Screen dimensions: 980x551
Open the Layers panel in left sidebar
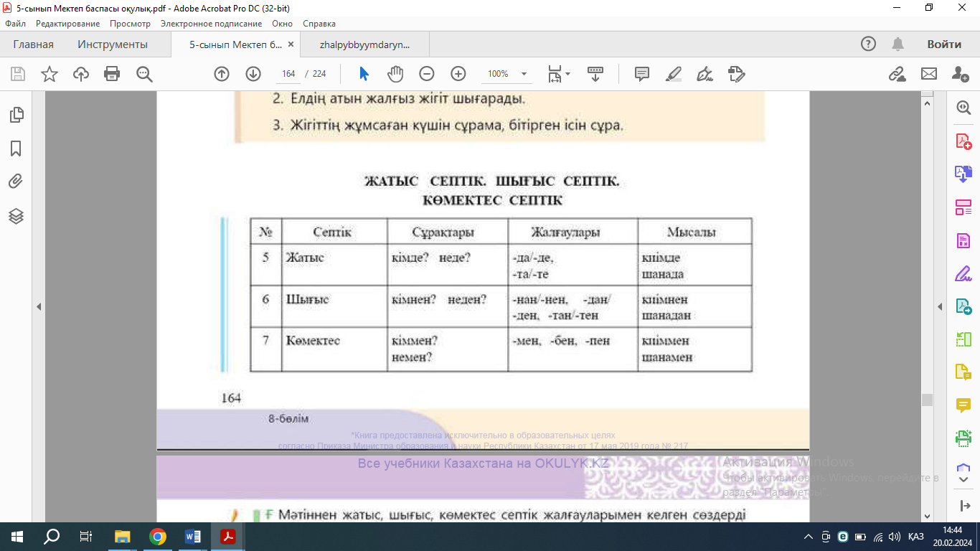tap(16, 215)
